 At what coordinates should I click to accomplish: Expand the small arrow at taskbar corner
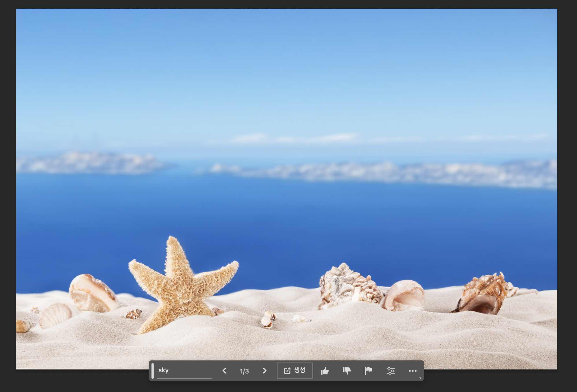(420, 378)
